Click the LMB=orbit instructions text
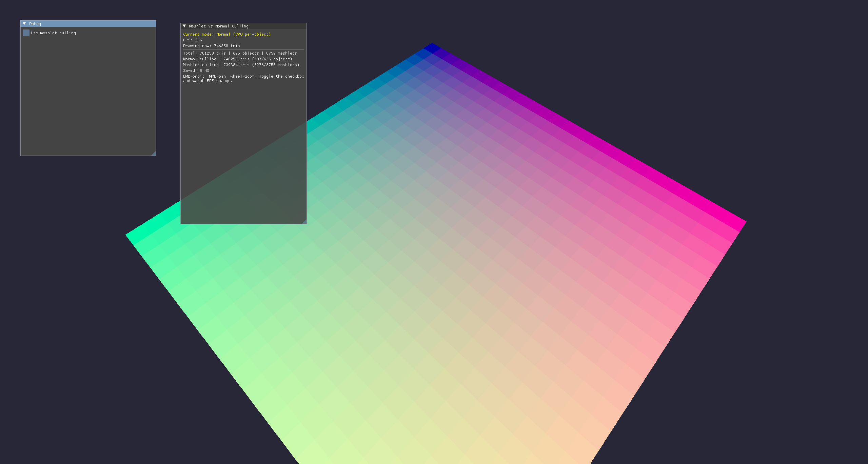Image resolution: width=868 pixels, height=464 pixels. 243,79
